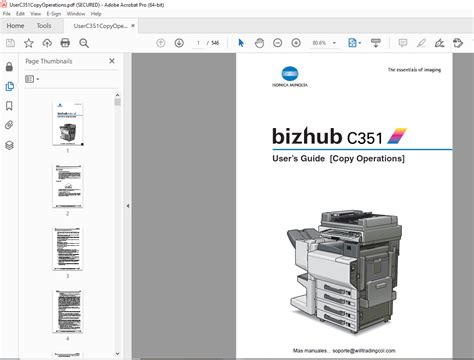Open fit page options dropdown
474x360 pixels.
354,43
